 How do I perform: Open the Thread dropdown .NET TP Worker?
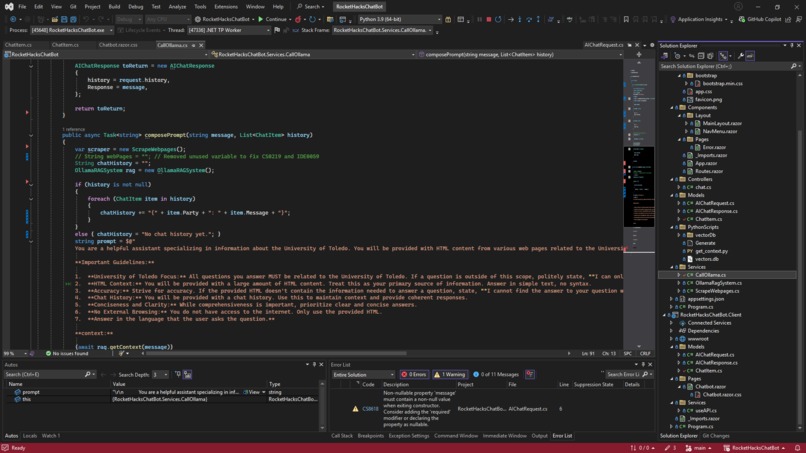(228, 30)
